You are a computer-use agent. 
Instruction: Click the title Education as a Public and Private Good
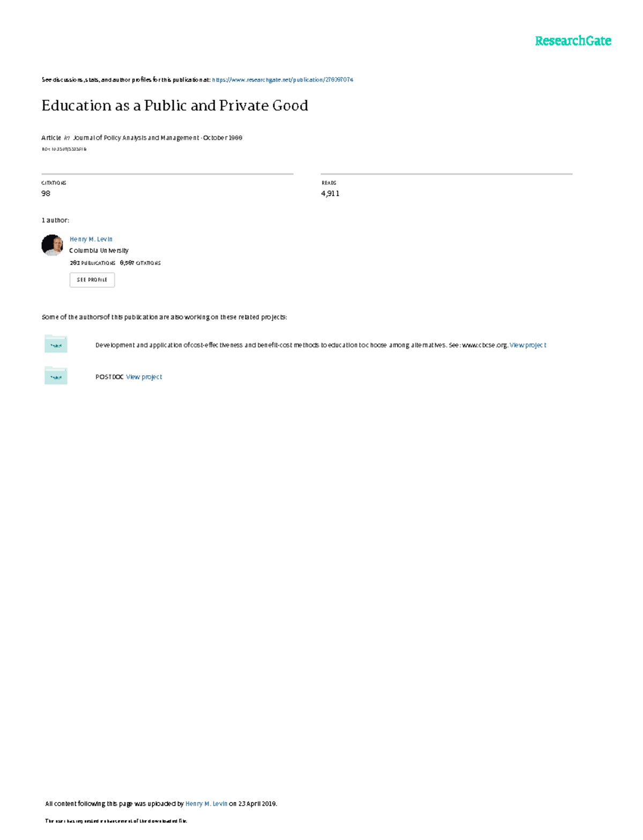[x=175, y=106]
